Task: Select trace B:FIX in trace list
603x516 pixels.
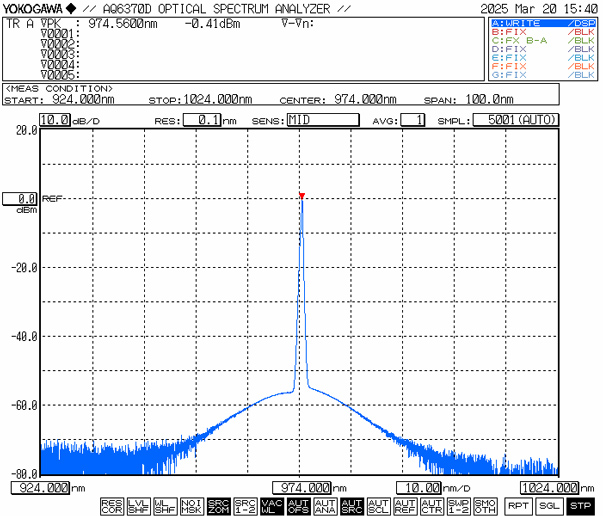Action: click(x=543, y=32)
